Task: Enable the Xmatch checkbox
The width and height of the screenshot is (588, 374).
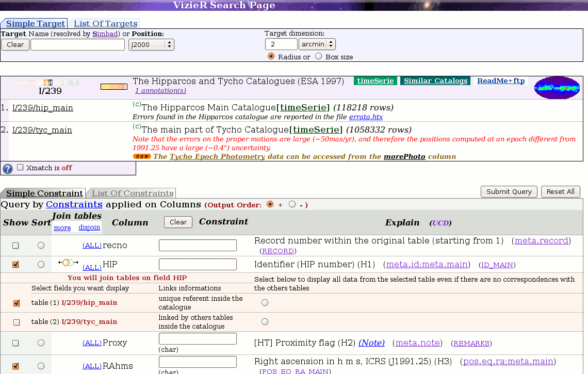Action: click(x=20, y=167)
